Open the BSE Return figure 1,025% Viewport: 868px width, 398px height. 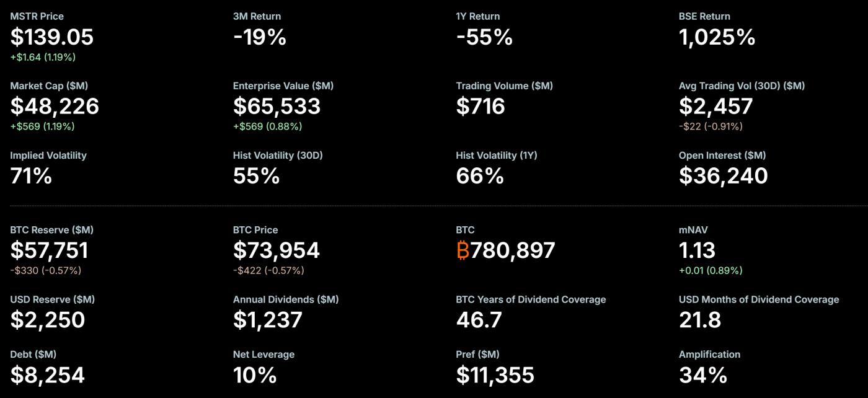click(x=717, y=37)
